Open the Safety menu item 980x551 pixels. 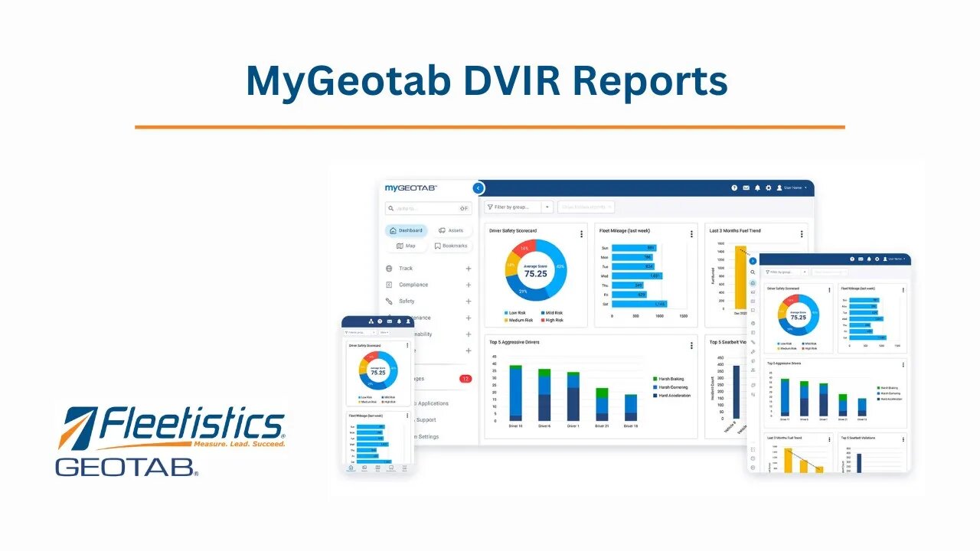(x=407, y=302)
